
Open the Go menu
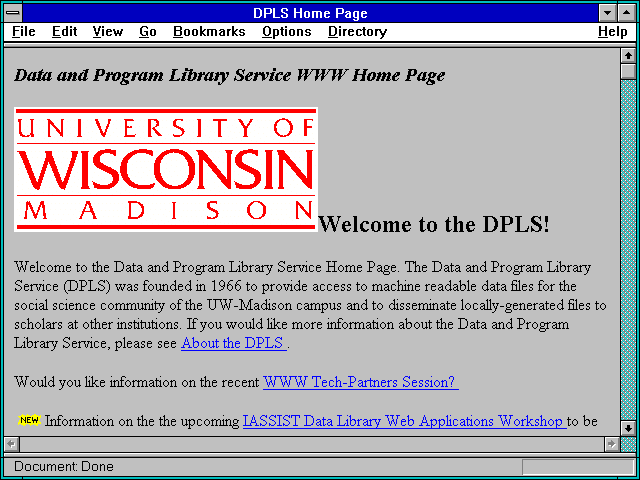click(147, 32)
